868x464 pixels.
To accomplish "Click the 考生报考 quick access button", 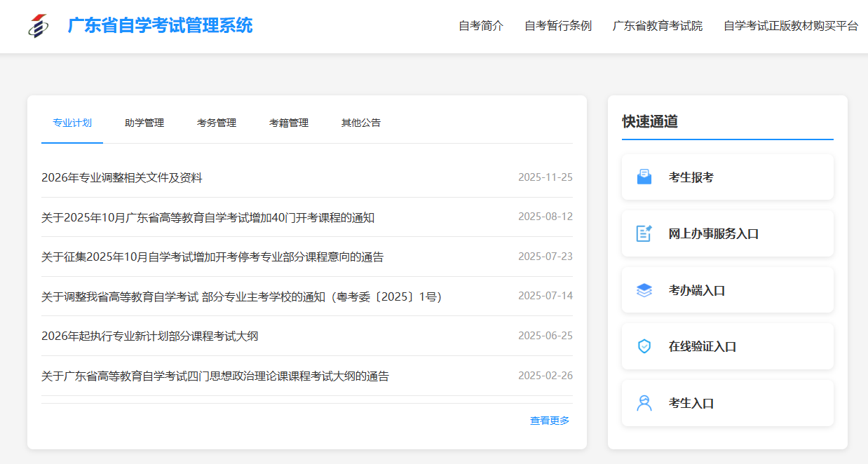I will click(727, 177).
